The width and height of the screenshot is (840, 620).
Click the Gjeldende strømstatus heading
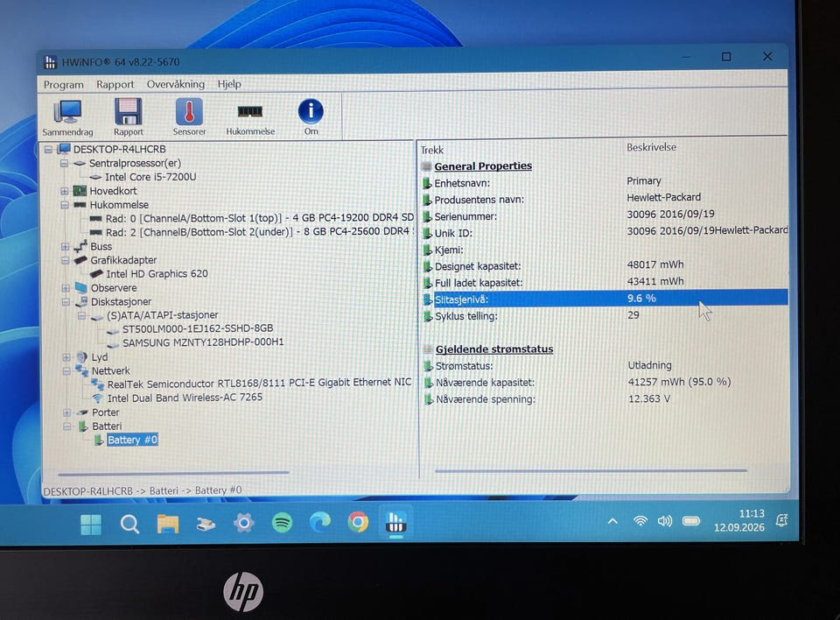(x=493, y=349)
